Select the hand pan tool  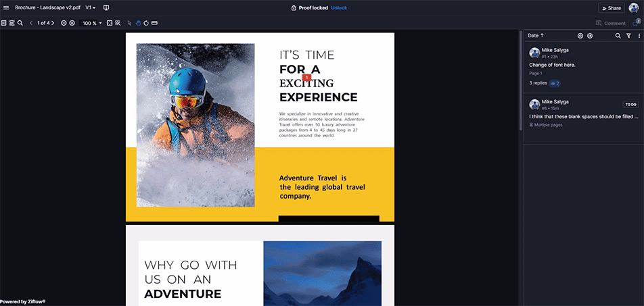coord(138,23)
